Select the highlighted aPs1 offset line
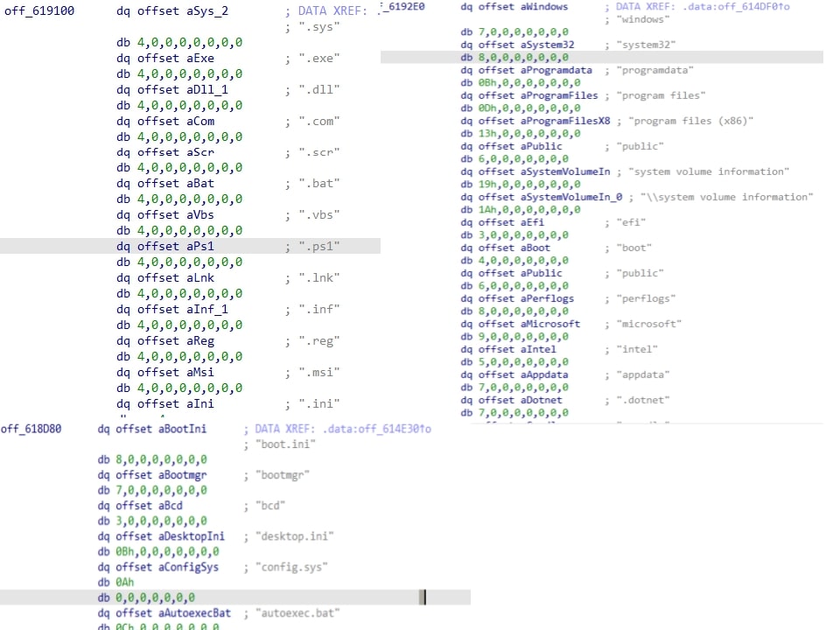The height and width of the screenshot is (630, 840). (x=199, y=247)
